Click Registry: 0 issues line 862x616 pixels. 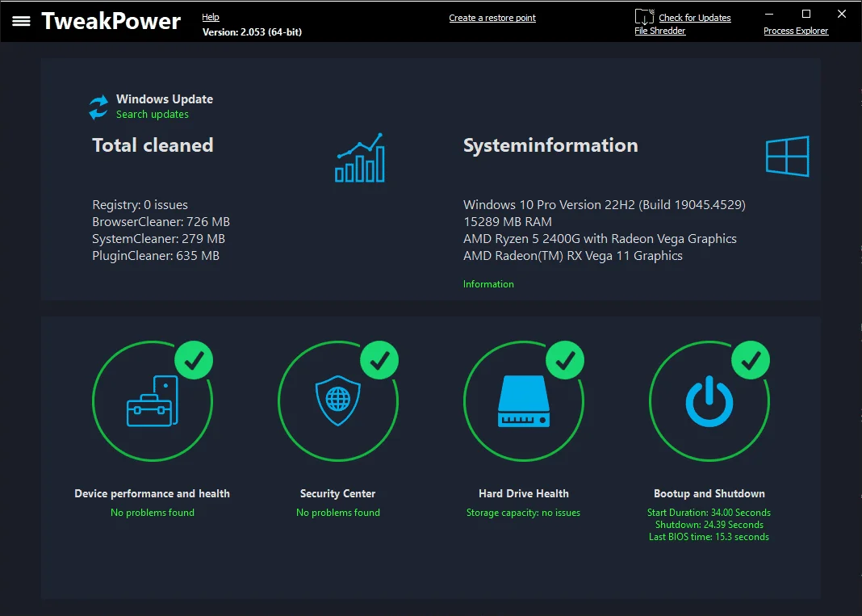(x=140, y=204)
